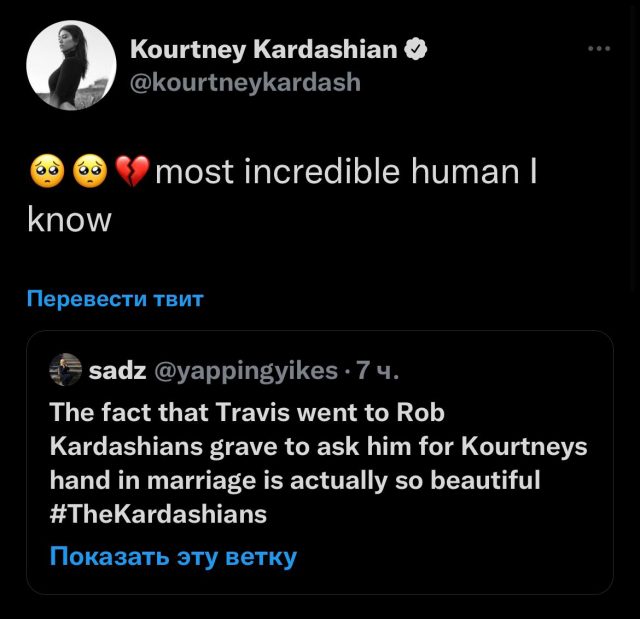Click "Перевести твит" to translate tweet

click(115, 298)
